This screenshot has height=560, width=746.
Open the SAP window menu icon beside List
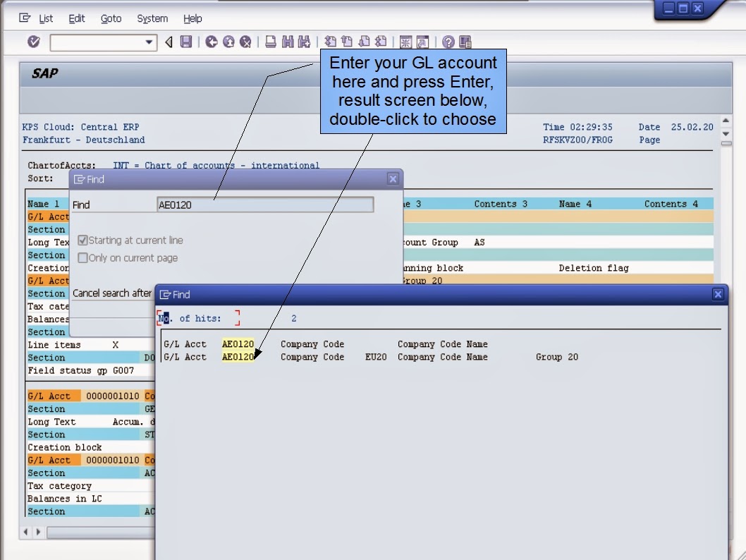(25, 18)
